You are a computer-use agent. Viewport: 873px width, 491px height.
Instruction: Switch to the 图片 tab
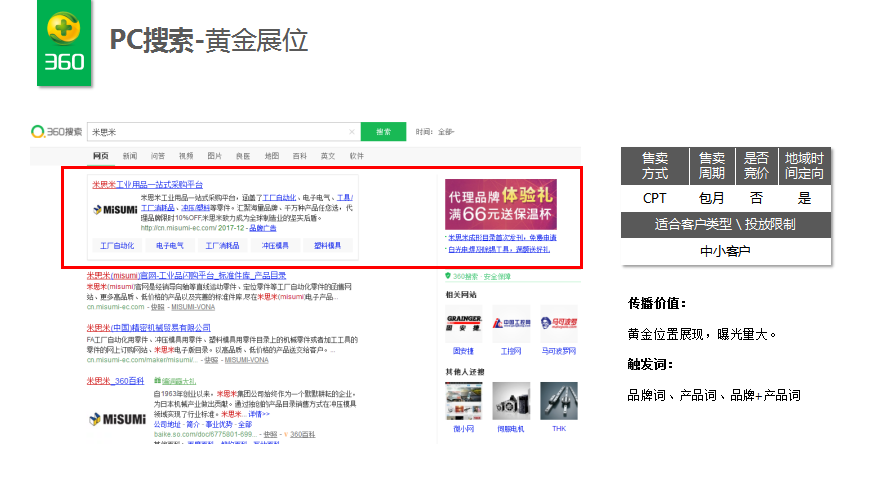(x=214, y=156)
